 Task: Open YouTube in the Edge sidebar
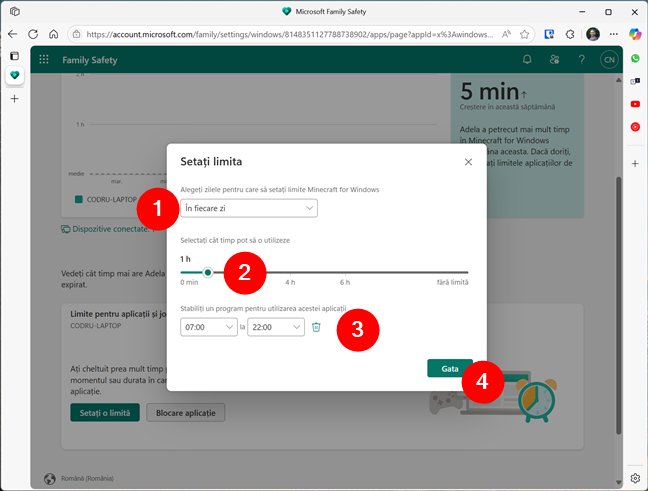point(635,104)
